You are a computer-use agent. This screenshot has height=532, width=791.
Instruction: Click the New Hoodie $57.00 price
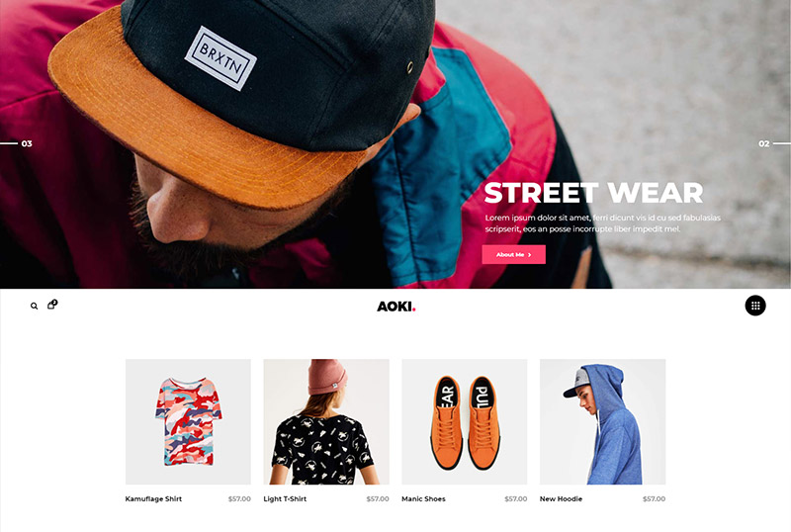(654, 498)
